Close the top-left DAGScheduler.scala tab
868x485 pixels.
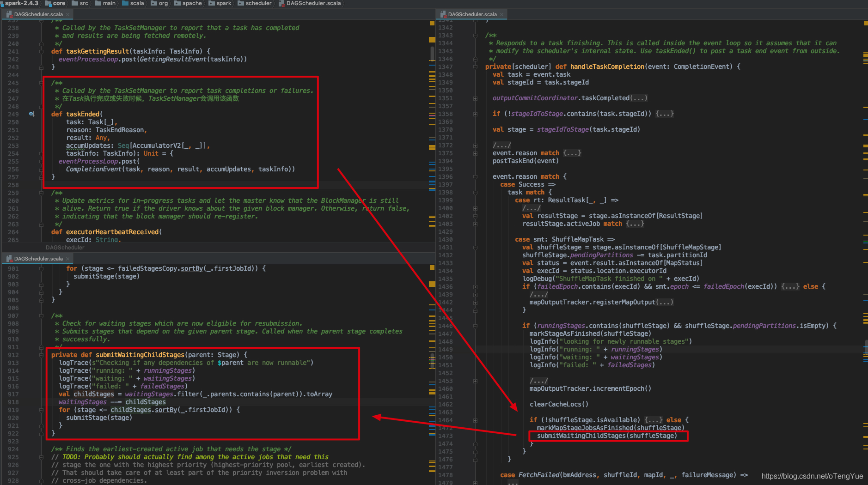pyautogui.click(x=67, y=14)
